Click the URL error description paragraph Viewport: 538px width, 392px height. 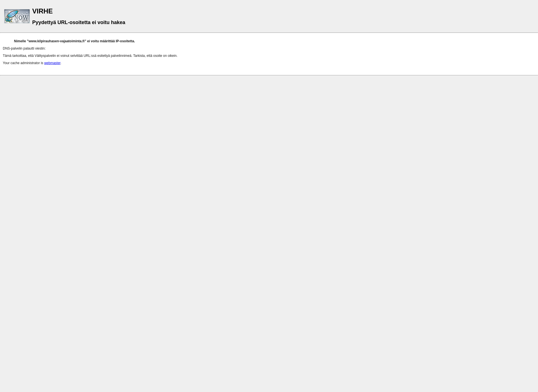90,55
